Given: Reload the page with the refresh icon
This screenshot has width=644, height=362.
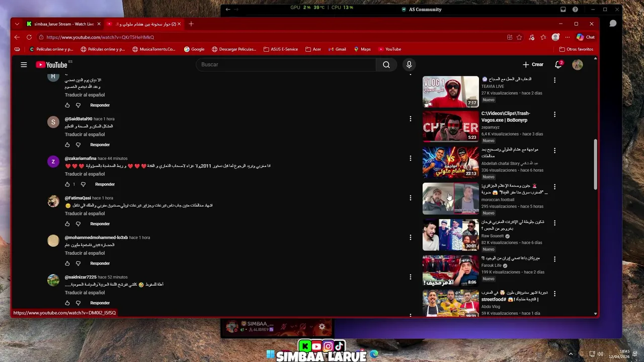Looking at the screenshot, I should [x=29, y=37].
